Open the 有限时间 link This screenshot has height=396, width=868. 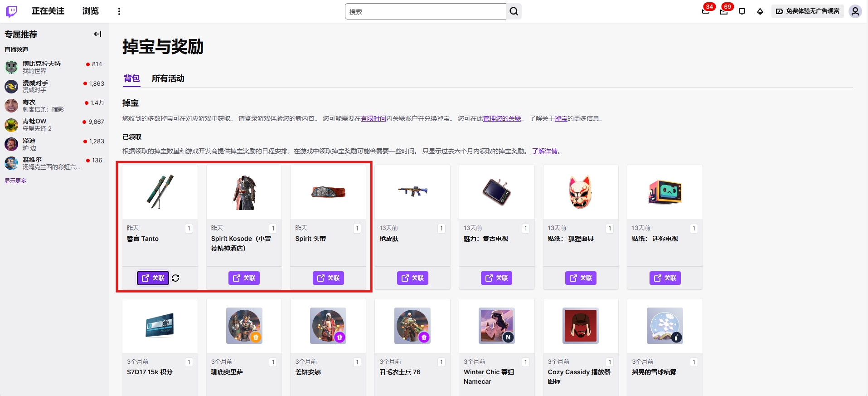click(x=373, y=118)
